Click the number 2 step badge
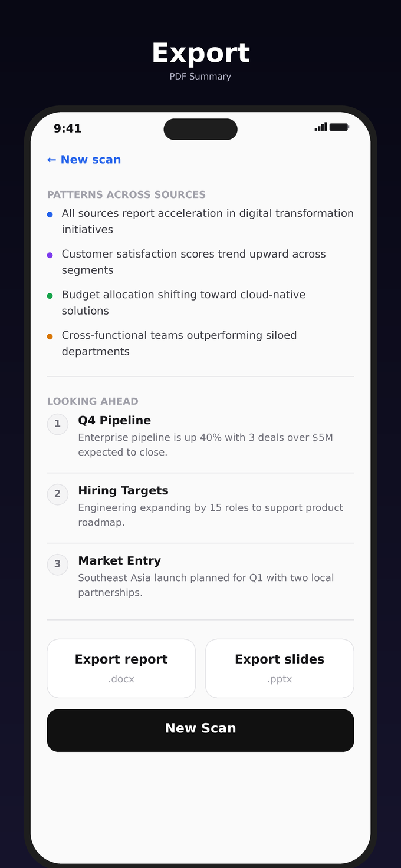Screen dimensions: 401x868 (x=57, y=494)
